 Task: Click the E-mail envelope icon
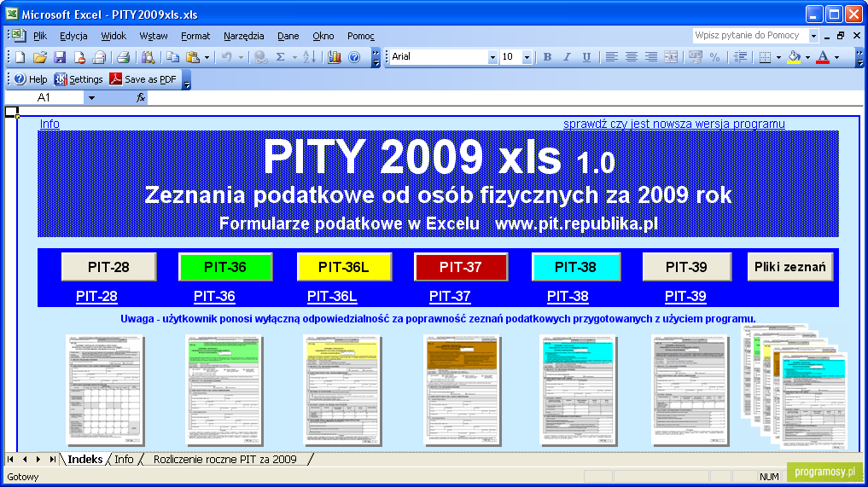pos(98,57)
